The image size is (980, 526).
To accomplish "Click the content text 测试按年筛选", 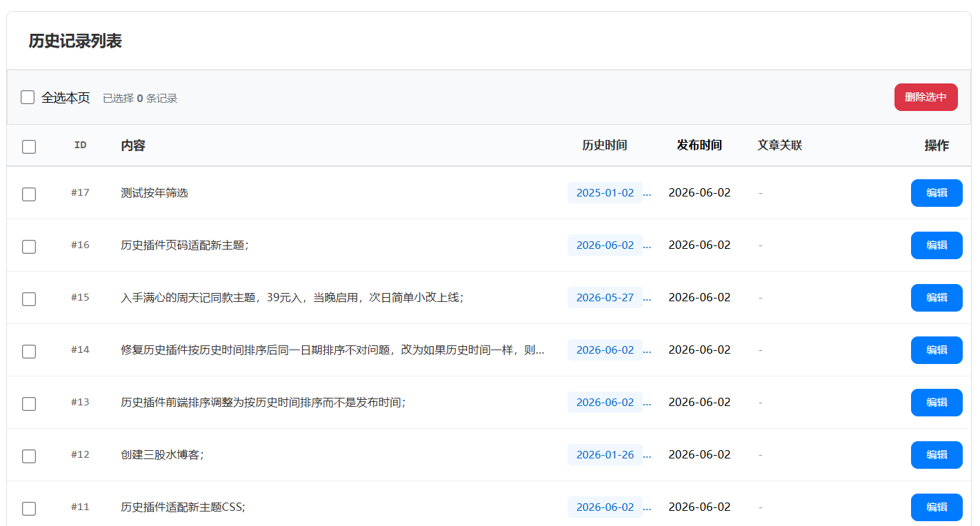I will tap(154, 193).
